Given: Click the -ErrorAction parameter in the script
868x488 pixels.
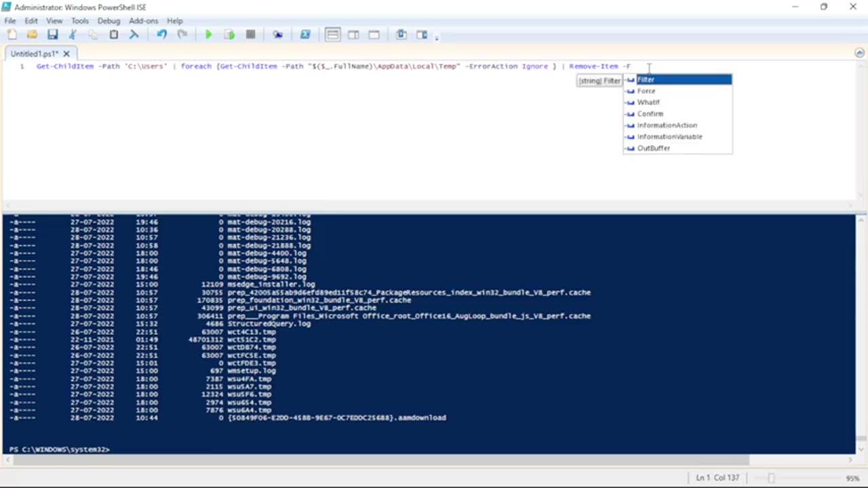Looking at the screenshot, I should pyautogui.click(x=492, y=66).
